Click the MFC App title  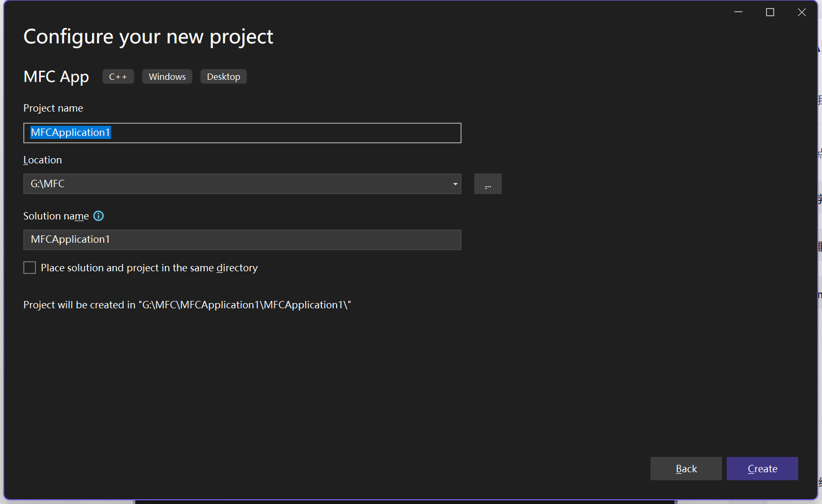pos(56,77)
